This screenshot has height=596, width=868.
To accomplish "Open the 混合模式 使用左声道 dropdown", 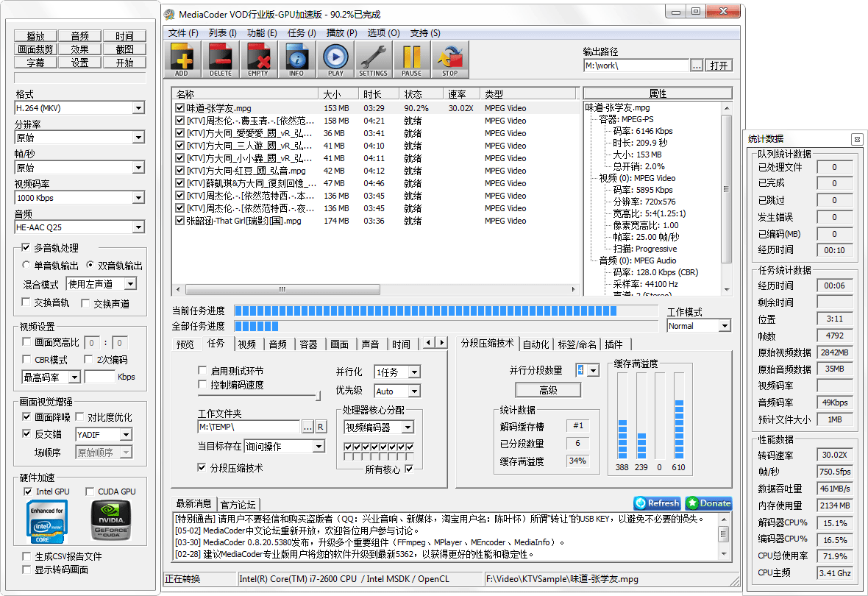I will click(x=130, y=283).
